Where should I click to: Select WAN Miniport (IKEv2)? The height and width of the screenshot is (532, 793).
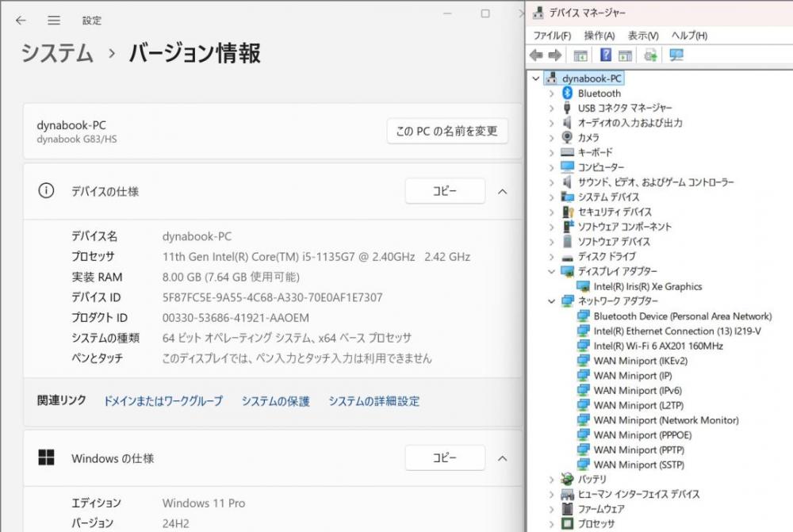(x=640, y=361)
